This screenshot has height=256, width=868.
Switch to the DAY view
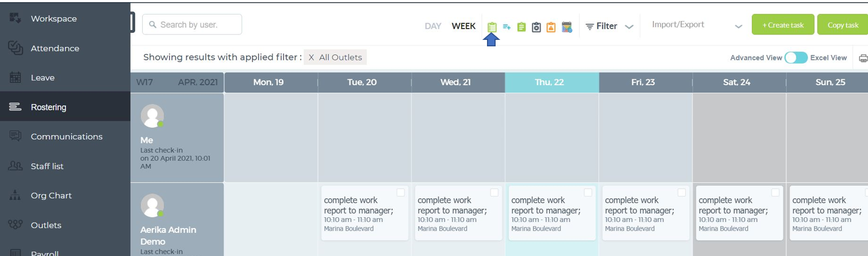click(433, 26)
